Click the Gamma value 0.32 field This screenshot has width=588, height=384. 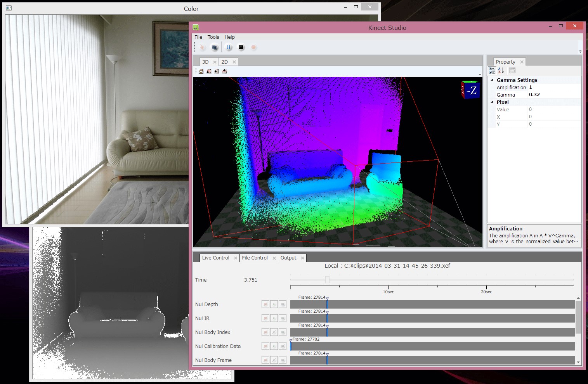[x=554, y=95]
